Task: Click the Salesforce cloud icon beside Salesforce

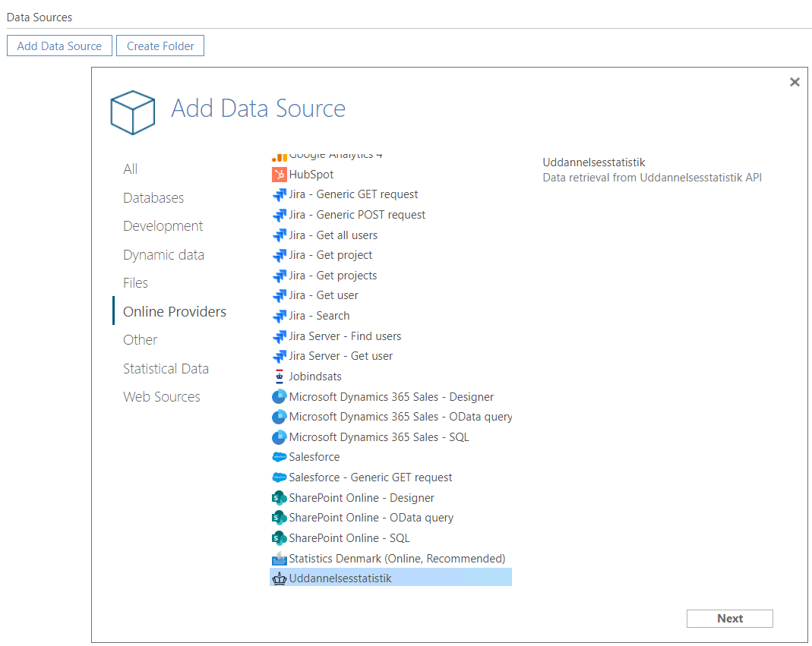Action: click(x=279, y=457)
